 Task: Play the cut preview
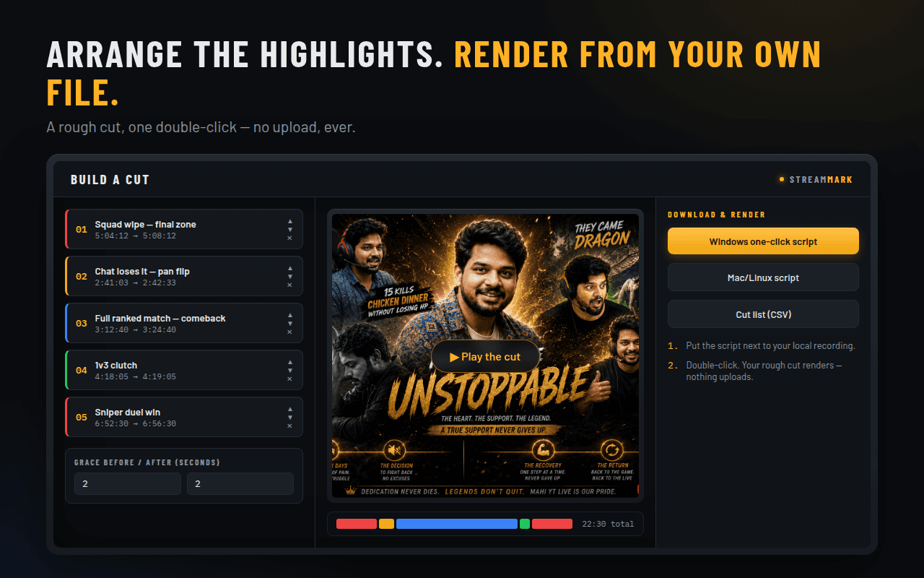point(485,357)
